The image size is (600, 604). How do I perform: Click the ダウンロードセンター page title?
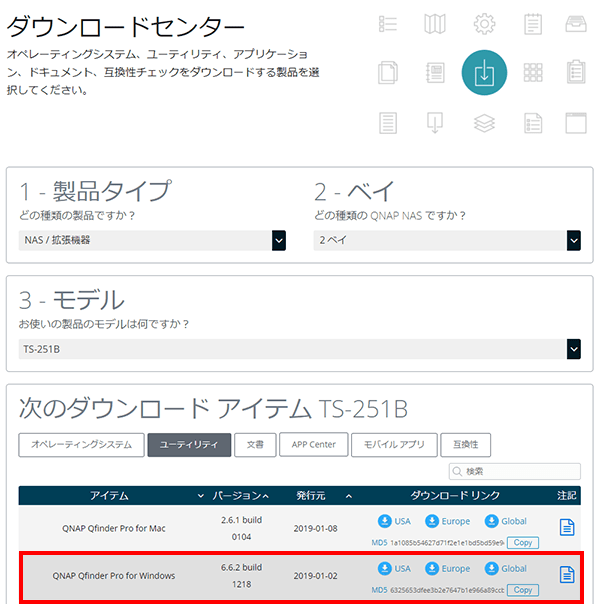click(x=126, y=27)
